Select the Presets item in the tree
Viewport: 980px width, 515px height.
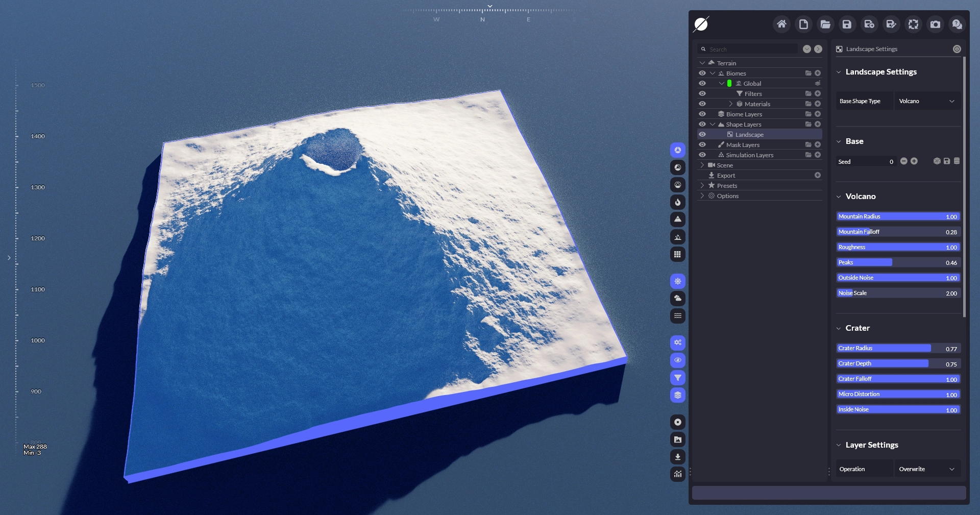click(x=727, y=186)
